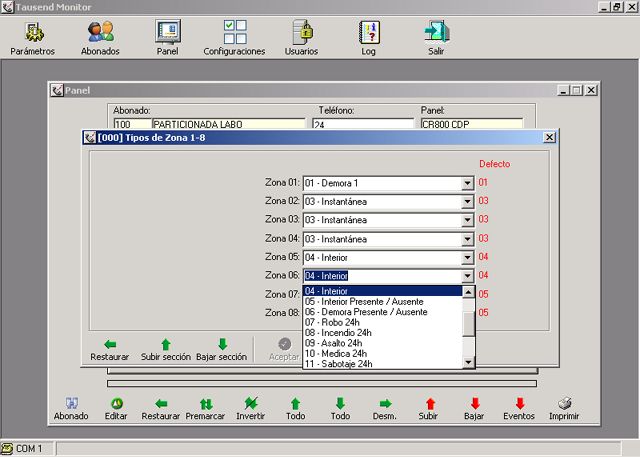Select '05 - Interior Presente / Ausente'
Viewport: 640px width, 457px height.
[383, 302]
